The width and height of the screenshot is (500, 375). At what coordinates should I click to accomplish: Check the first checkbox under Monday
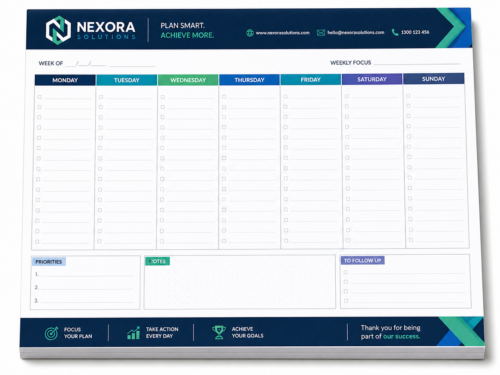point(40,97)
